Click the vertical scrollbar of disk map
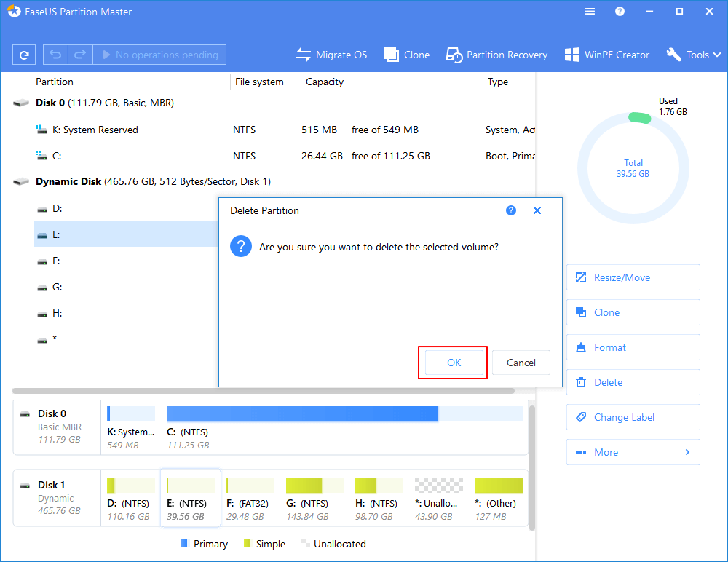 [532, 467]
